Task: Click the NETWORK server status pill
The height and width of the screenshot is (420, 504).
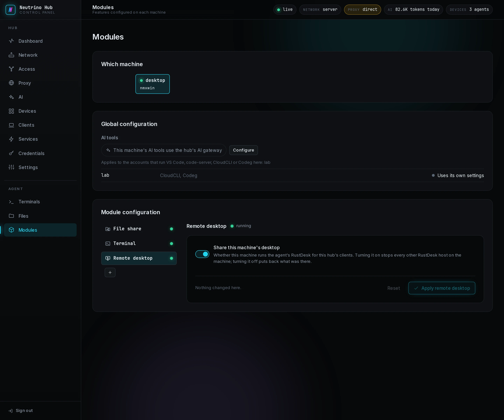Action: point(320,10)
